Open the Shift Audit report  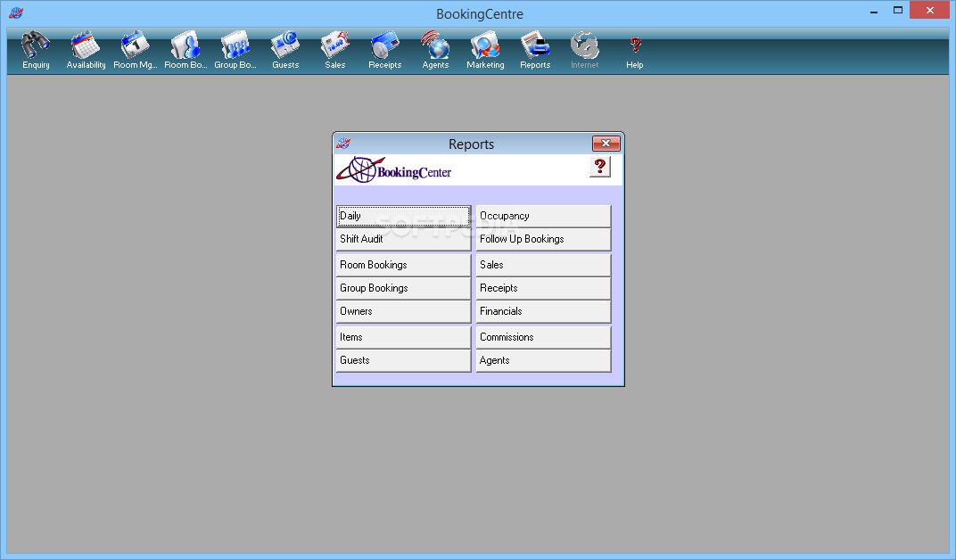pos(403,239)
